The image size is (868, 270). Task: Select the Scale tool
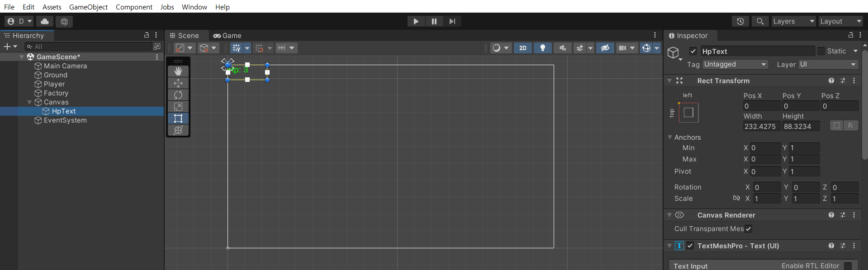tap(178, 106)
